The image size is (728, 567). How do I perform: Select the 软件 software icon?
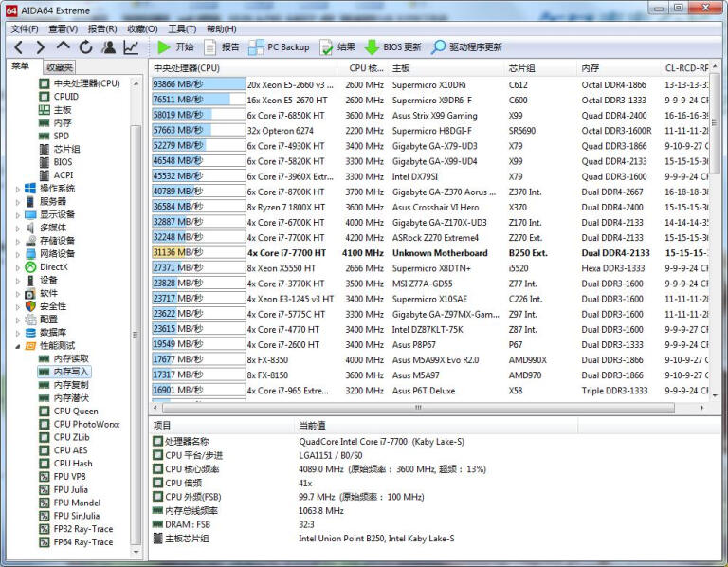click(30, 293)
